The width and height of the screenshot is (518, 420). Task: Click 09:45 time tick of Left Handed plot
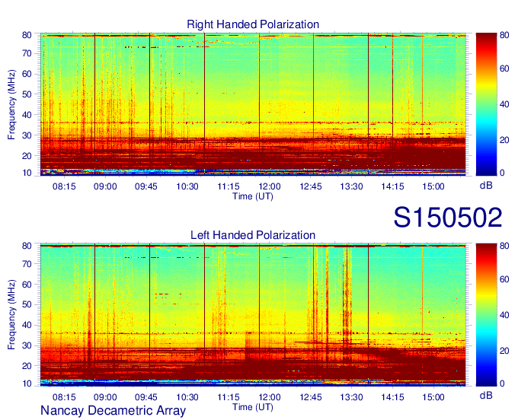pyautogui.click(x=146, y=397)
